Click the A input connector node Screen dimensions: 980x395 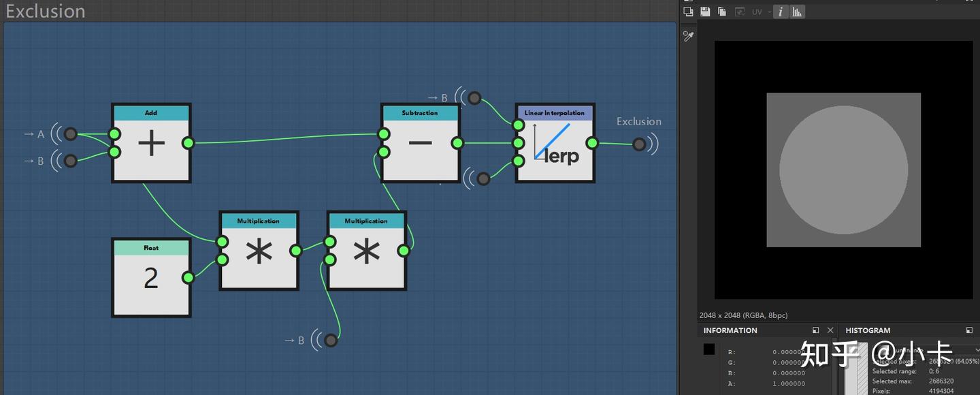click(70, 133)
